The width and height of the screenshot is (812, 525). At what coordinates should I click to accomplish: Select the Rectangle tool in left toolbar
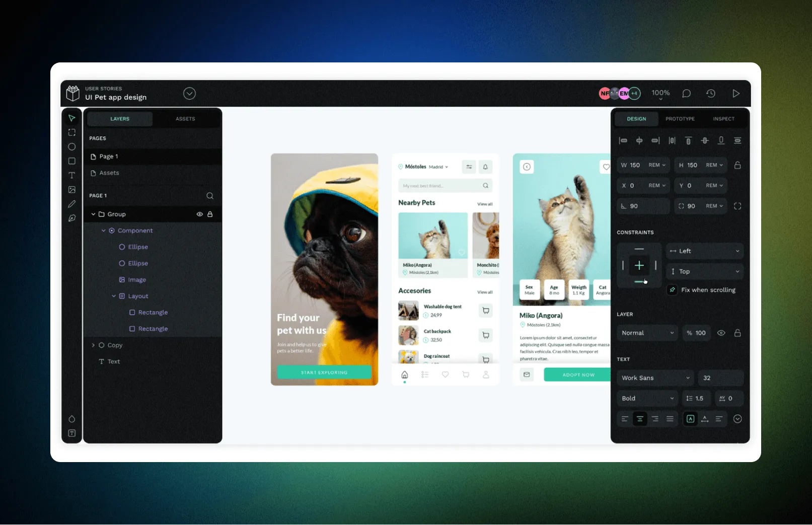point(72,161)
